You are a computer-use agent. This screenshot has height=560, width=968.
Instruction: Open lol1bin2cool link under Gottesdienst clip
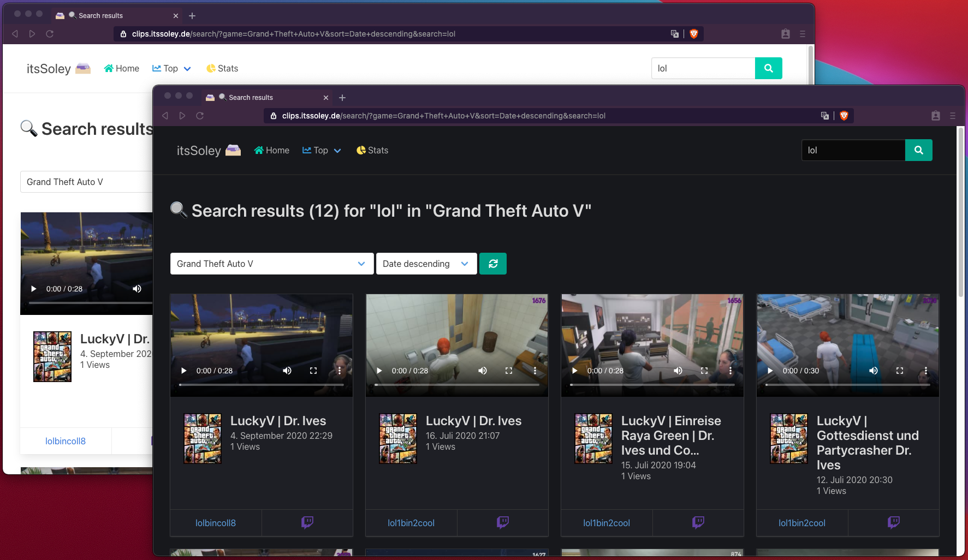point(802,523)
